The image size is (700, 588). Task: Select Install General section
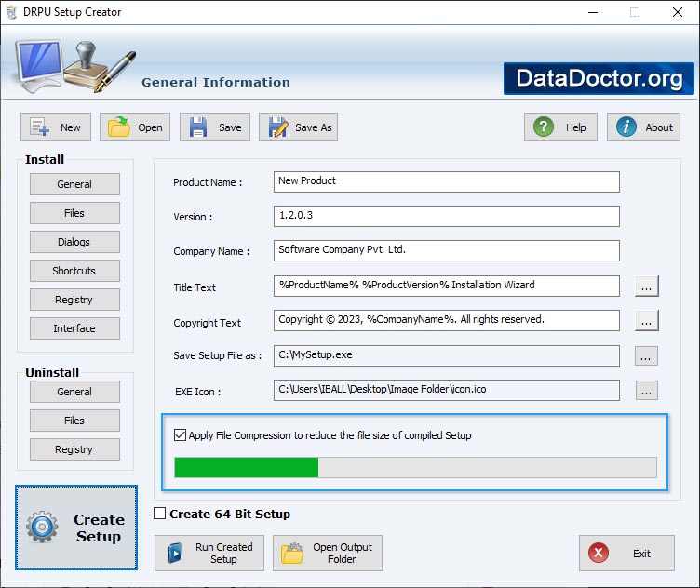[x=74, y=184]
